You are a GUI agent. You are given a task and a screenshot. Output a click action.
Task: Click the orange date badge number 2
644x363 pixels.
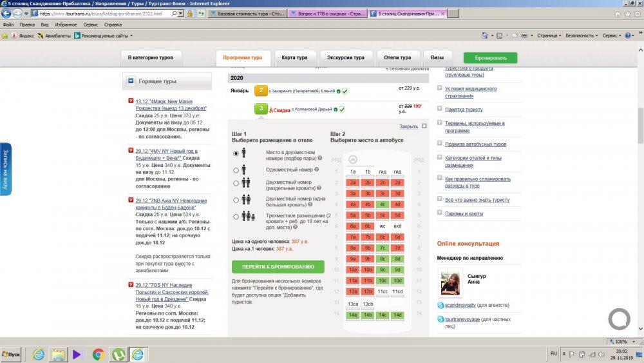click(x=261, y=91)
